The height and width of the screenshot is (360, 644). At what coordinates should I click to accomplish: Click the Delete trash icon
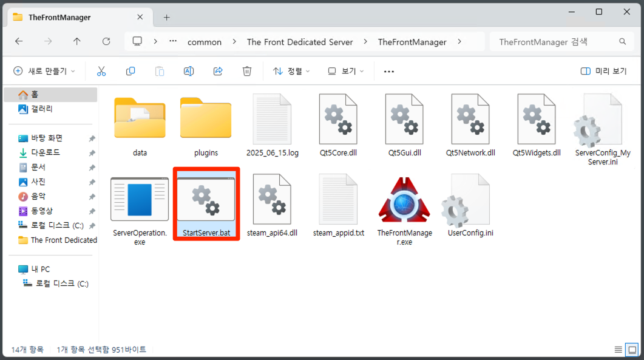click(247, 71)
